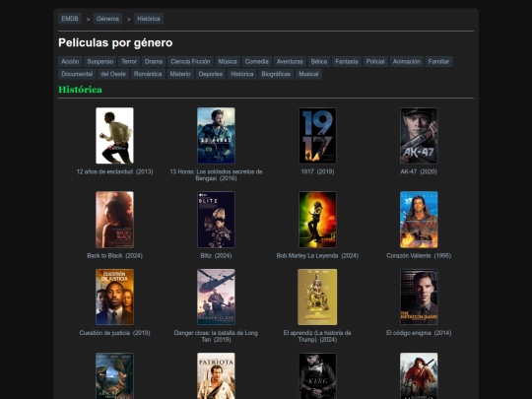Select the Misterio genre tag
The image size is (532, 399).
(180, 74)
